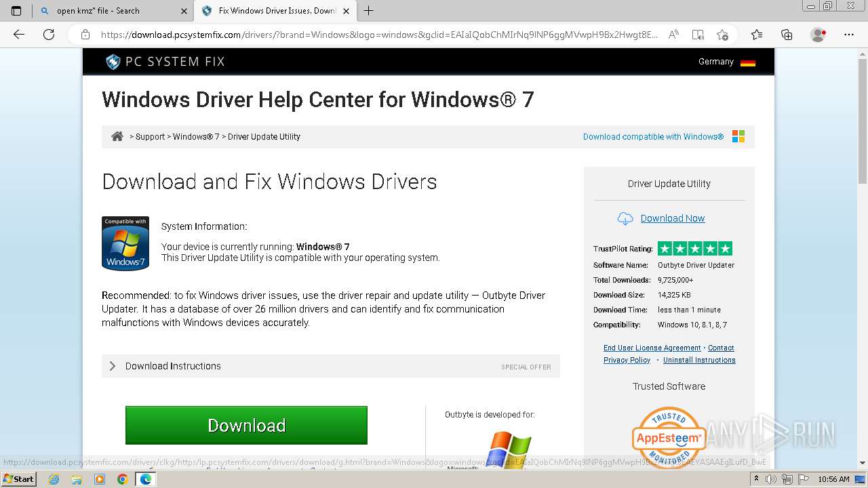
Task: Click the PC SYSTEM FIX brand name
Action: [175, 62]
